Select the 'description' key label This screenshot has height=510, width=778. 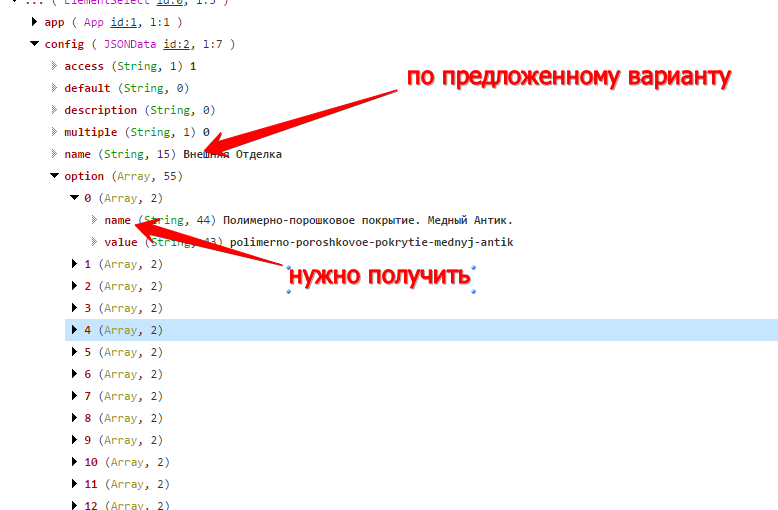[100, 110]
